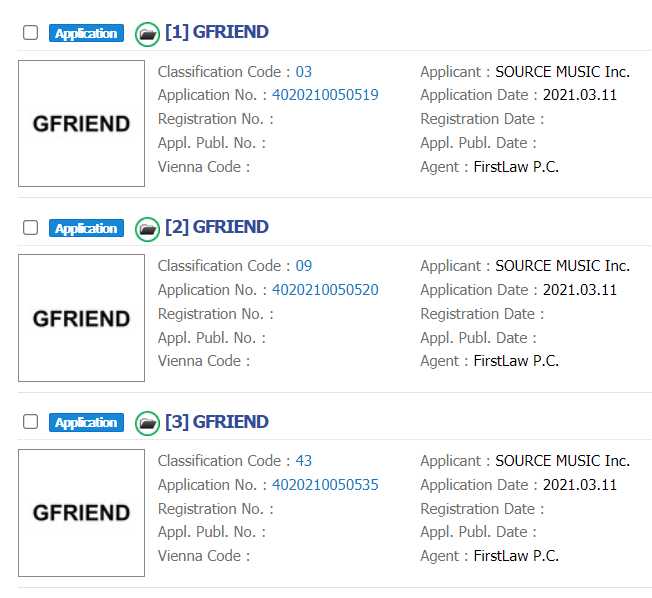652x598 pixels.
Task: View GFRIEND trademark thumbnail of result [3]
Action: point(82,513)
